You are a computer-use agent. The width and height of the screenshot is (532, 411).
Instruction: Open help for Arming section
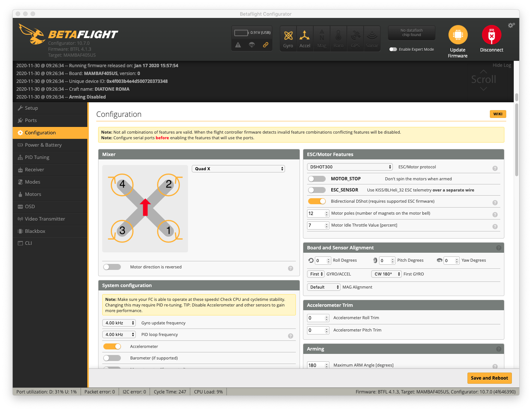click(x=499, y=349)
